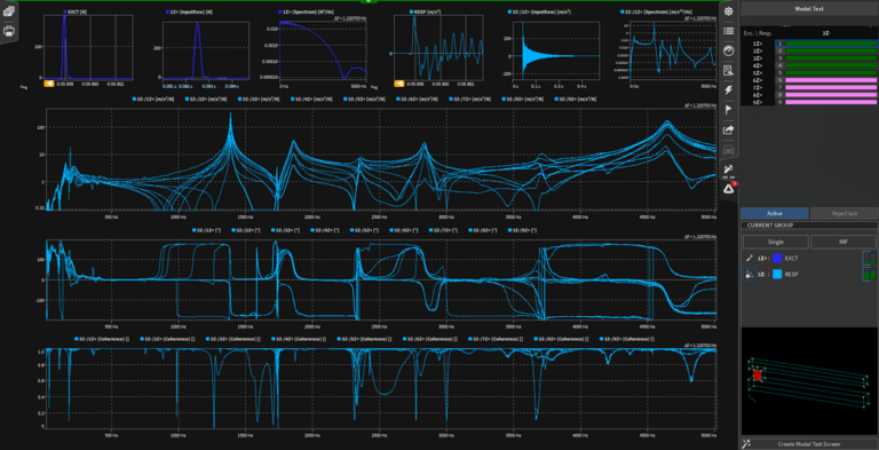The height and width of the screenshot is (450, 879).
Task: Click the gauge/measure icon in the side toolbar
Action: pos(728,50)
